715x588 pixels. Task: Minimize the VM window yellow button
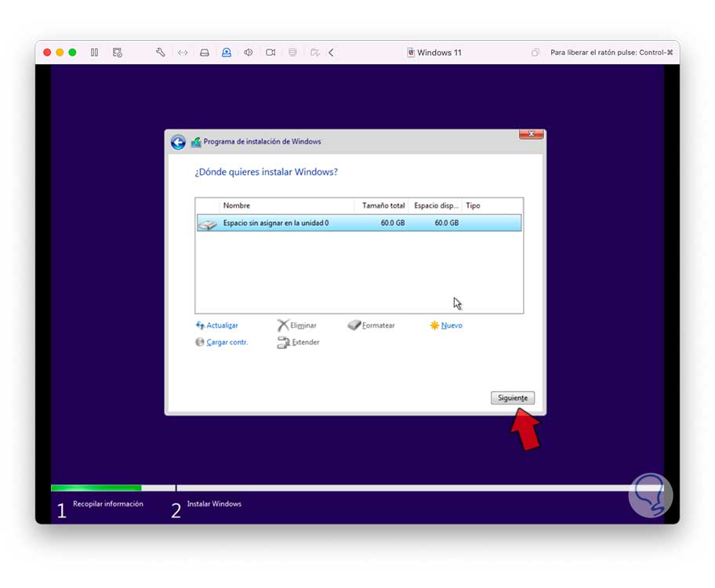(60, 53)
